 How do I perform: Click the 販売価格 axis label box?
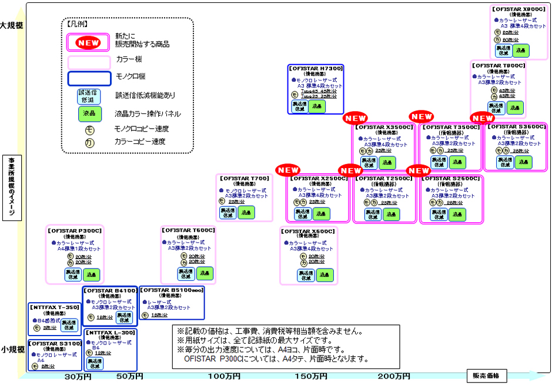(x=487, y=376)
